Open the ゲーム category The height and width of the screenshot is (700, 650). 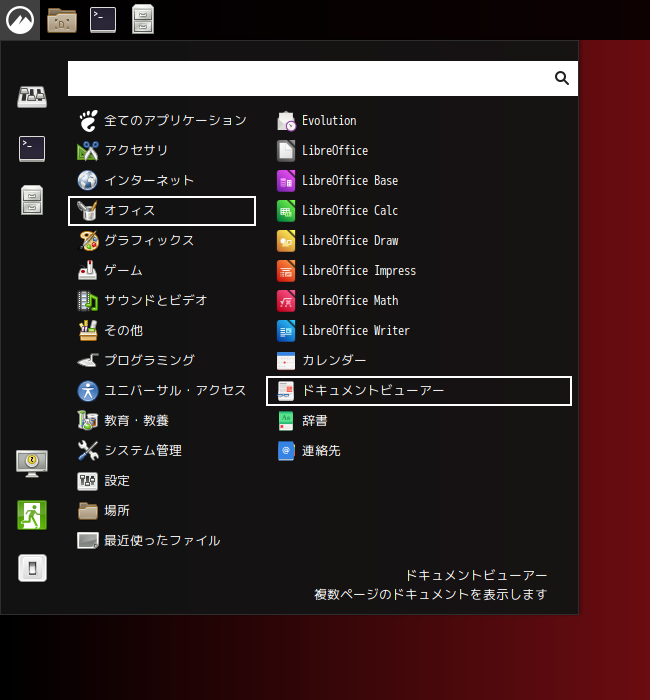pos(162,271)
